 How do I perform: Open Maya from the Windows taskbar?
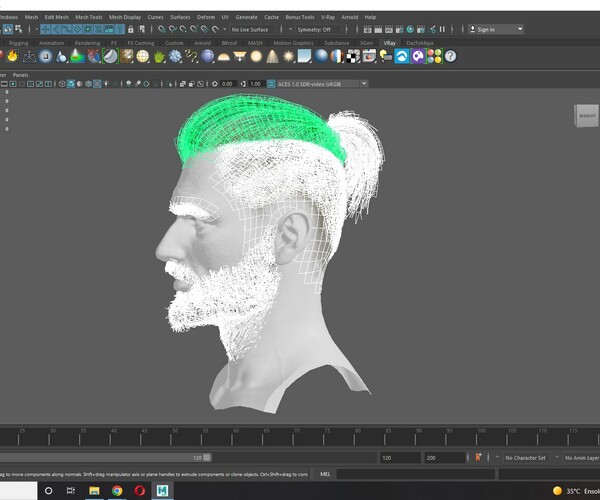(x=162, y=490)
